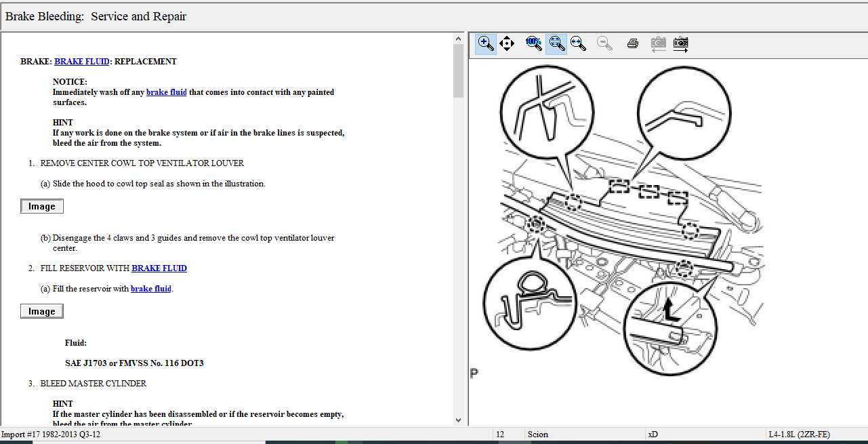Follow the brake fluid link in the NOTICE
The height and width of the screenshot is (444, 868).
166,92
